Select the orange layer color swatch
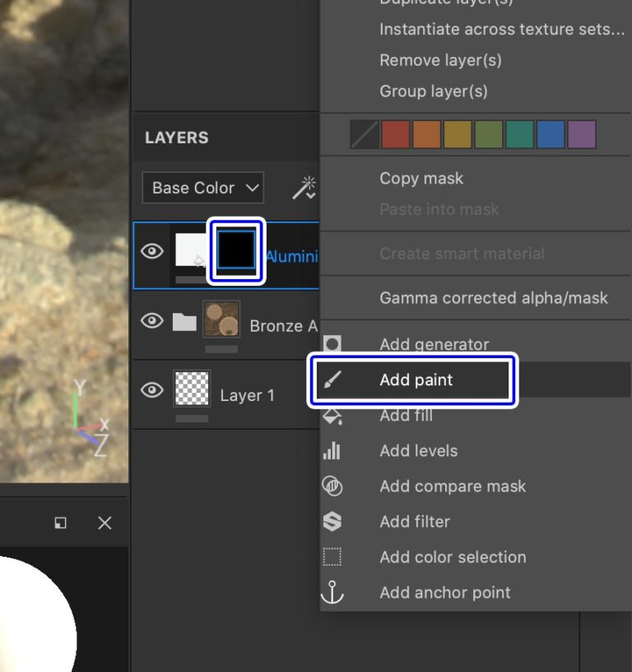The height and width of the screenshot is (672, 632). coord(426,134)
